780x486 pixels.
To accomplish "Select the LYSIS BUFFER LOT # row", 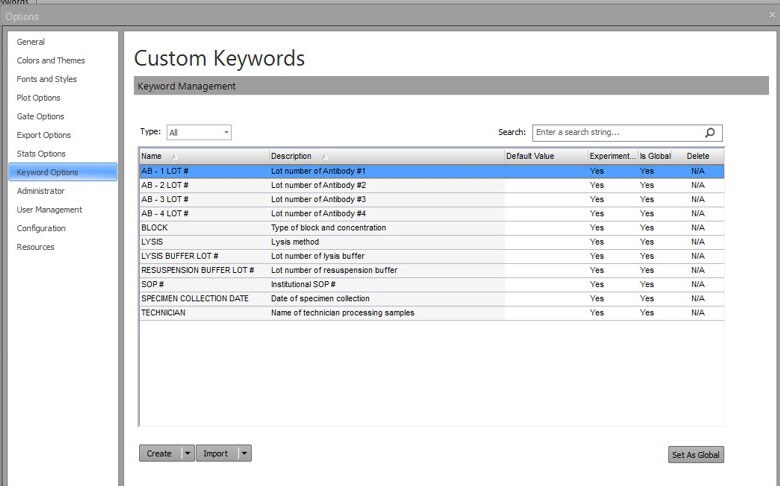I will [x=180, y=256].
